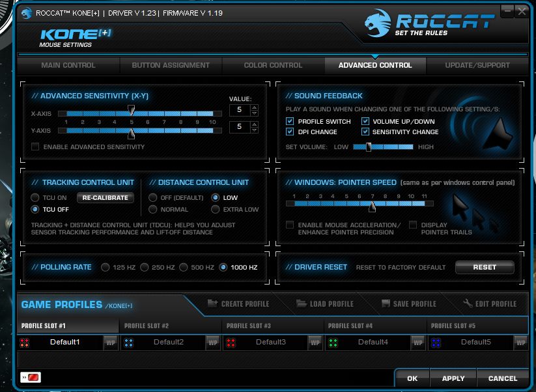
Task: Toggle Profile Switch sound checkbox
Action: 290,121
